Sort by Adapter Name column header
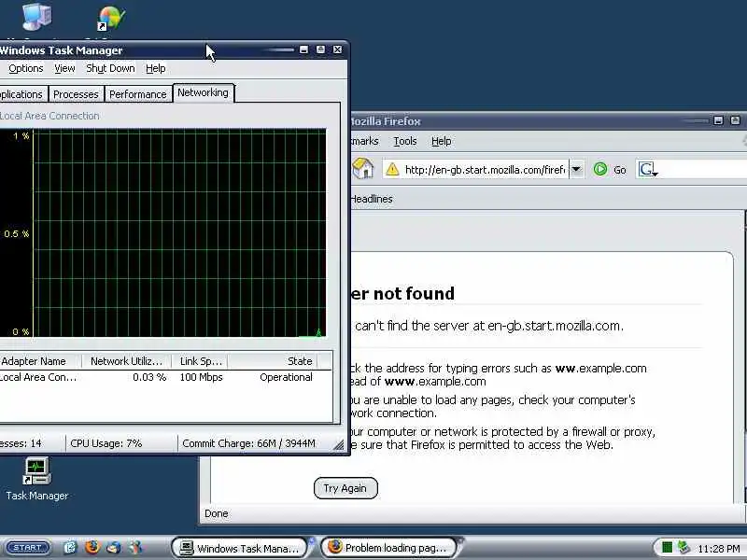The width and height of the screenshot is (747, 560). 40,361
